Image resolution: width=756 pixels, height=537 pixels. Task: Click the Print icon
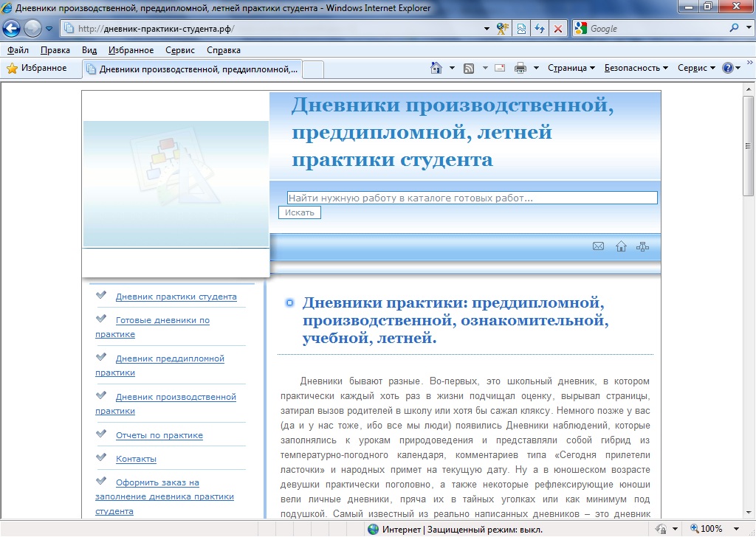click(x=520, y=68)
